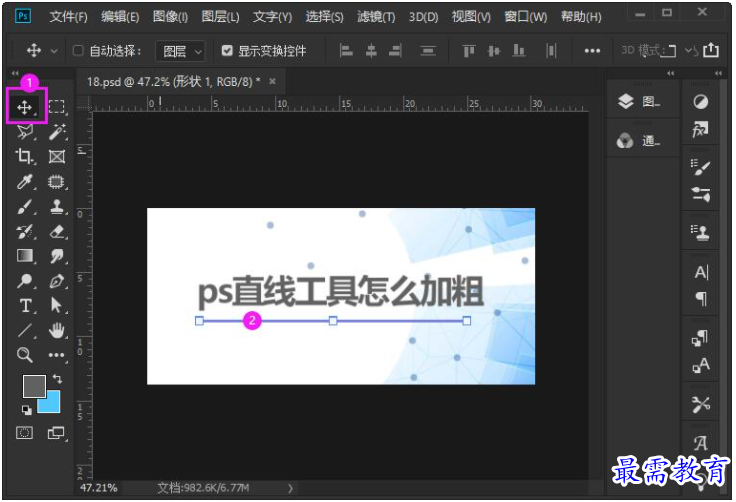Screen dimensions: 736x502
Task: Open the gray foreground color swatch
Action: pos(35,386)
